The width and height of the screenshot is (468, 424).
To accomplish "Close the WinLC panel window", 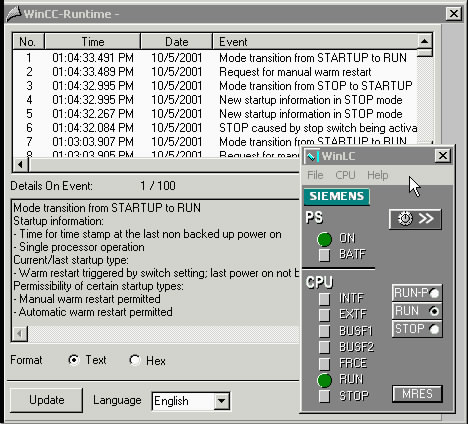I will [443, 156].
